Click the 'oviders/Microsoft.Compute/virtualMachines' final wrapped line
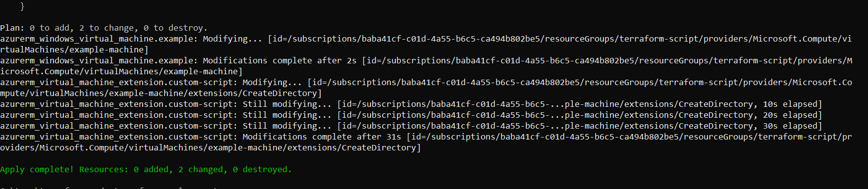Viewport: 868px width, 189px height. tap(210, 148)
